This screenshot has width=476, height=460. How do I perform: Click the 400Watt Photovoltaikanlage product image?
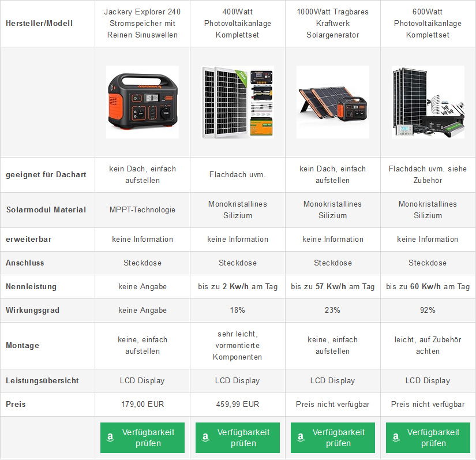click(237, 102)
